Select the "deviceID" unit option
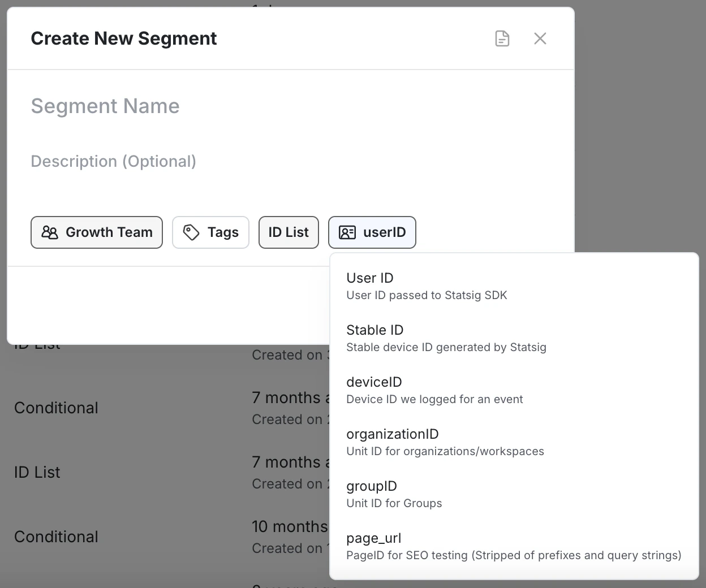Screen dimensions: 706x588 click(434, 390)
